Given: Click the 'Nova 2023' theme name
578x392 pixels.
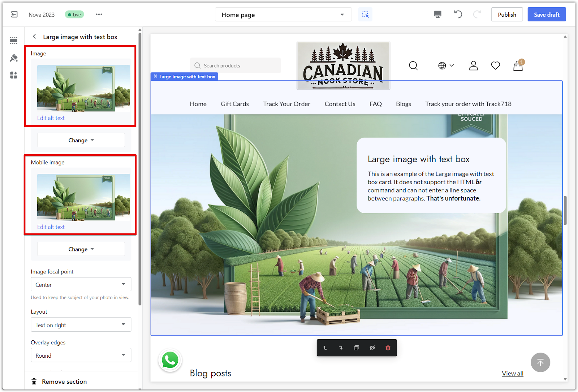Looking at the screenshot, I should pos(42,14).
